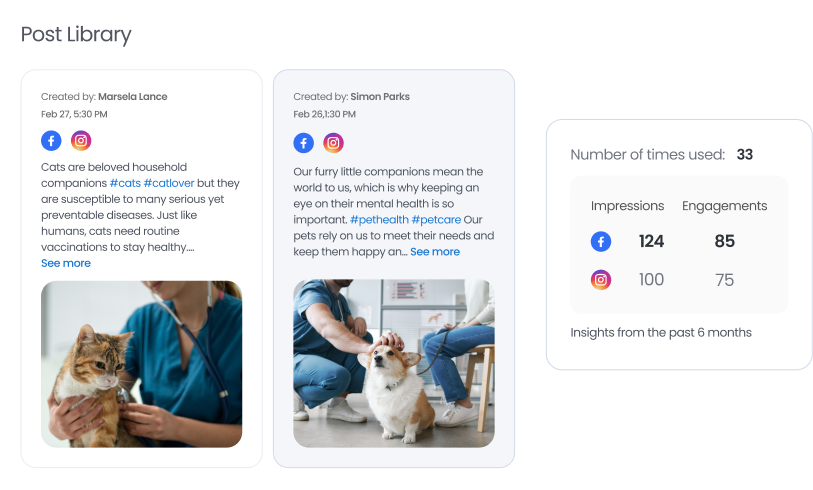Open the #petcare hashtag
This screenshot has width=813, height=490.
(436, 220)
